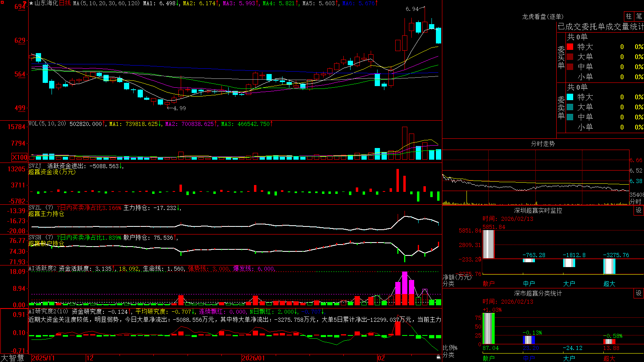Open 设 settings for 深市超赢分类统计

(x=638, y=293)
